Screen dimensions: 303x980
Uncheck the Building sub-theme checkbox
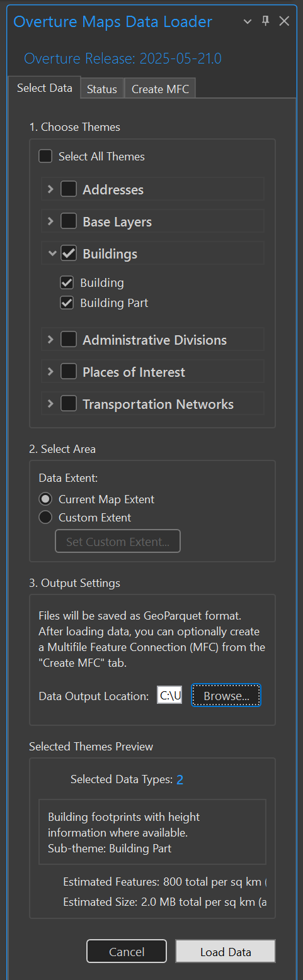click(67, 282)
